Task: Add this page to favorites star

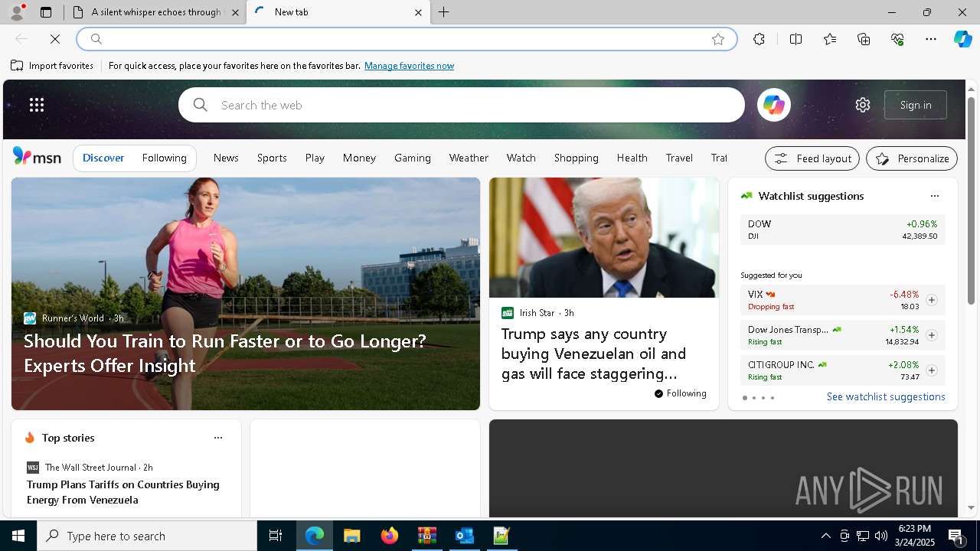Action: [x=718, y=39]
